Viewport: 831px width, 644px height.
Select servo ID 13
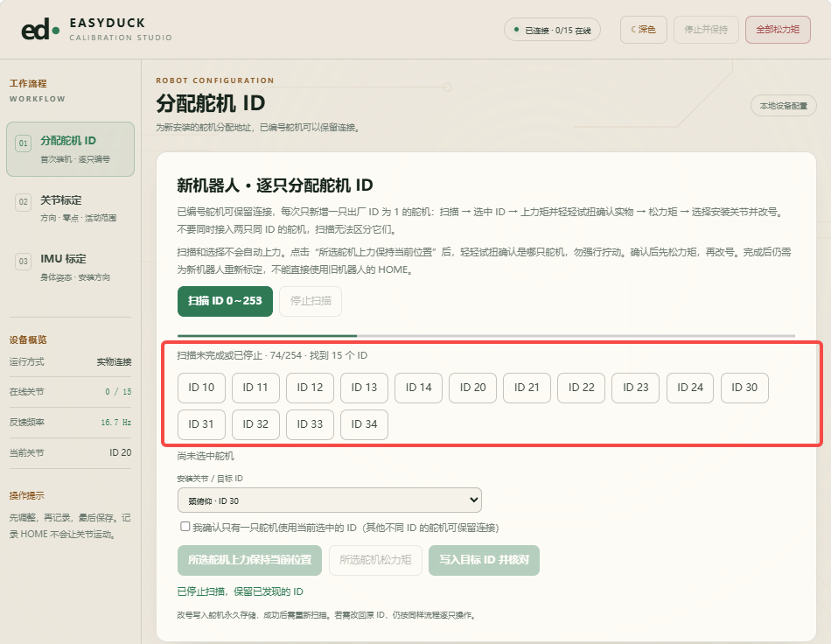[364, 388]
